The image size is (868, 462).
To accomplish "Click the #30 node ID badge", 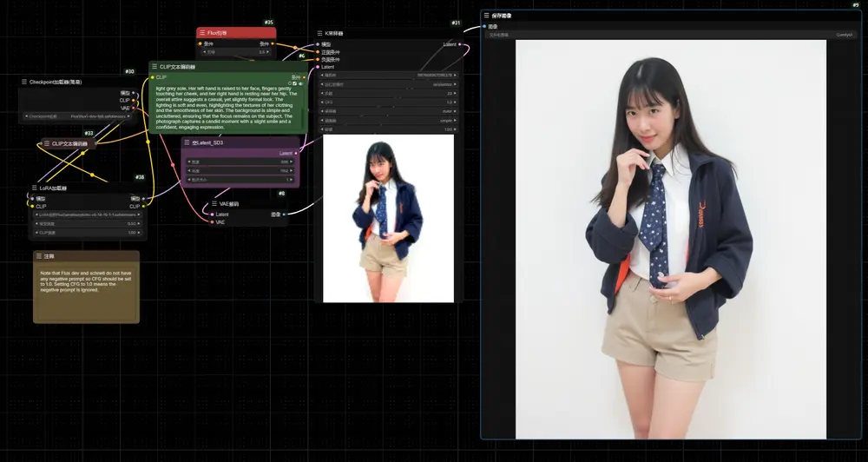I will (129, 71).
